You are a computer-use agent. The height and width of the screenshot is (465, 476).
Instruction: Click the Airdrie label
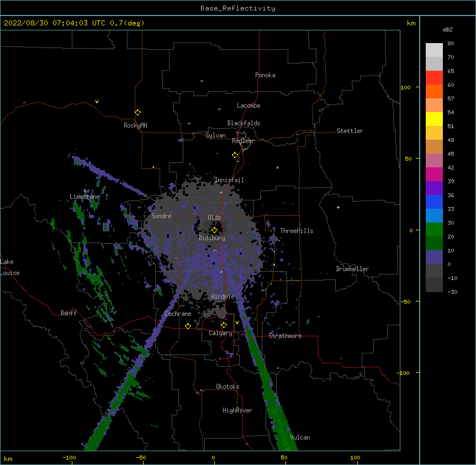point(223,297)
